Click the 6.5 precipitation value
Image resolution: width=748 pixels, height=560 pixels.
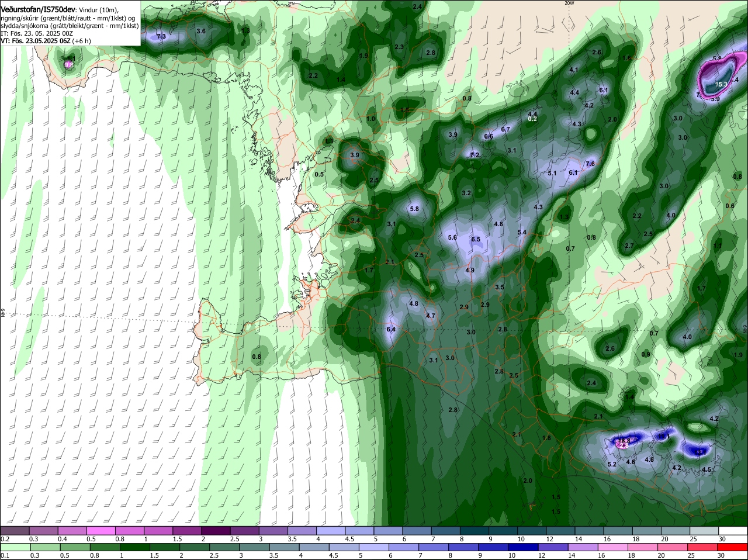[x=476, y=240]
